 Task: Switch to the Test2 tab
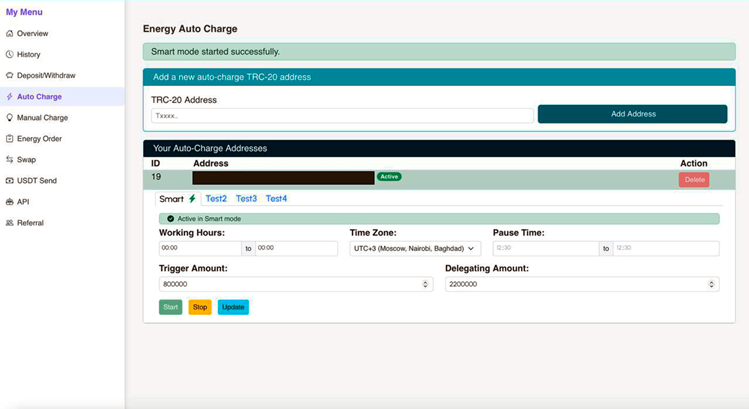216,199
